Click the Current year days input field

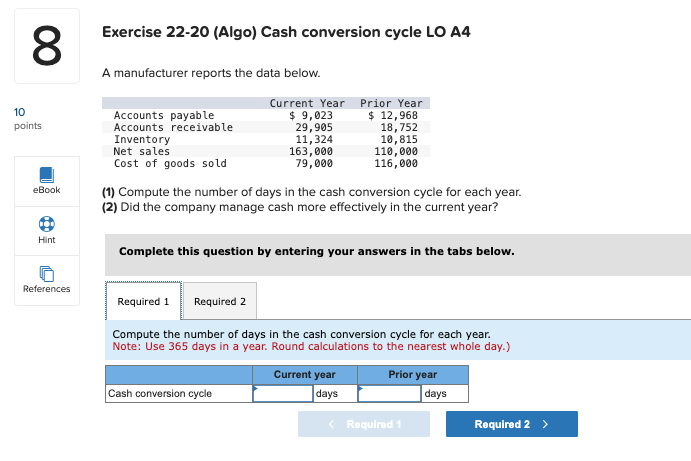coord(283,394)
